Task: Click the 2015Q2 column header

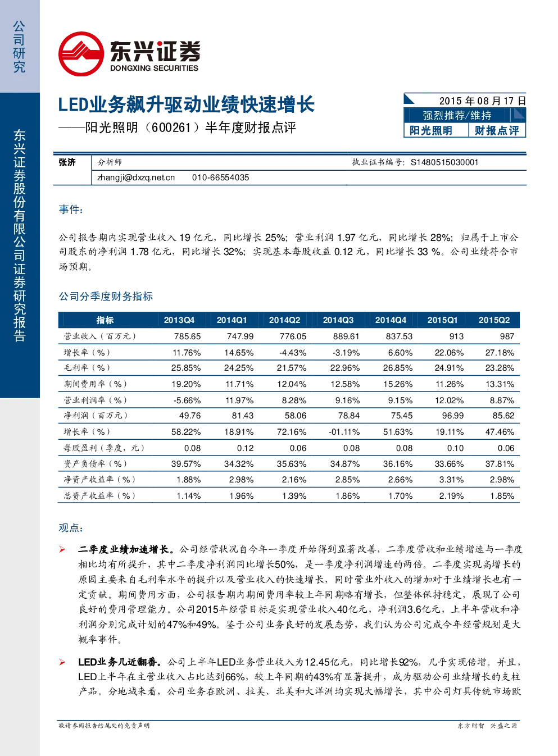Action: (495, 320)
